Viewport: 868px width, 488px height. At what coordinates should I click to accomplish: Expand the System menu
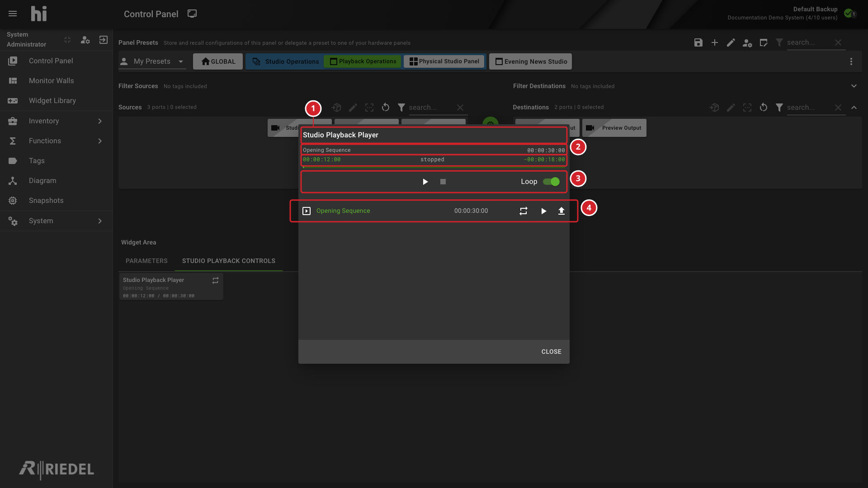57,221
